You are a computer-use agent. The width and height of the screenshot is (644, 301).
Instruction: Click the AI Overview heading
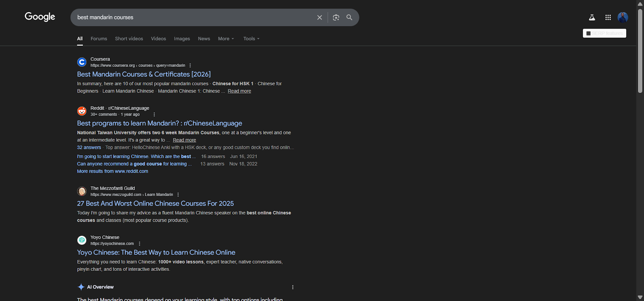point(100,287)
